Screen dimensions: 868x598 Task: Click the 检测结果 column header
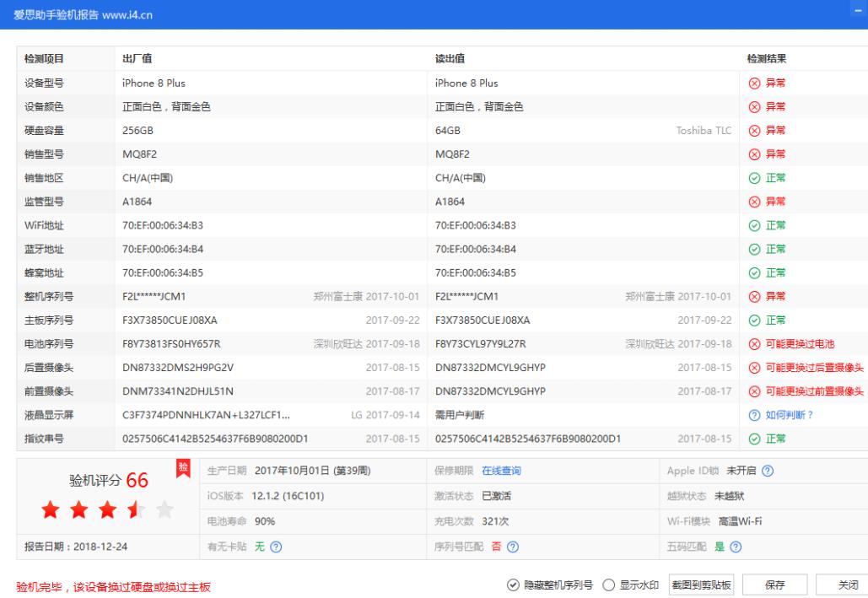767,58
